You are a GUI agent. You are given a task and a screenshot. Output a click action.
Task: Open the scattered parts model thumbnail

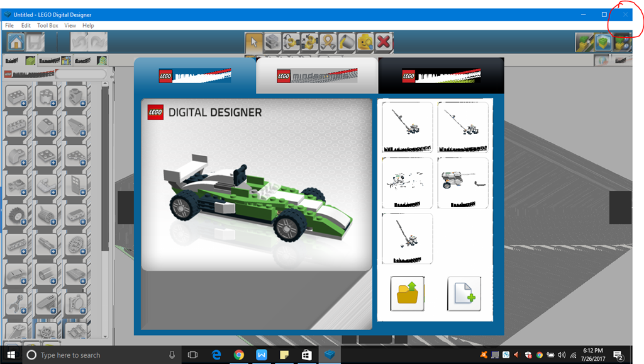408,183
